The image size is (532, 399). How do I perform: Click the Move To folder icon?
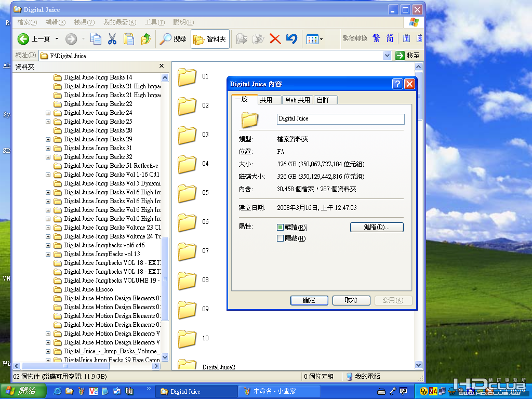[x=242, y=39]
